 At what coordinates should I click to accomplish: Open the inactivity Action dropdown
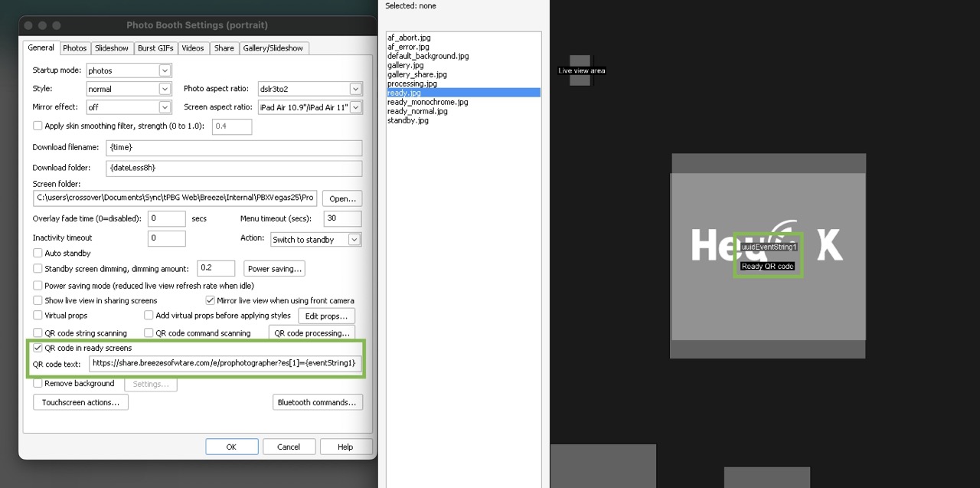[x=354, y=240]
